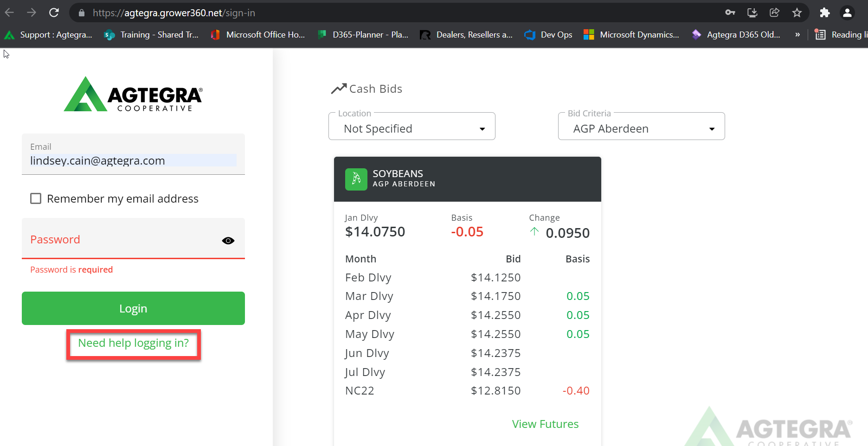This screenshot has height=446, width=868.
Task: Open Microsoft Office Ho... bookmark
Action: 258,35
